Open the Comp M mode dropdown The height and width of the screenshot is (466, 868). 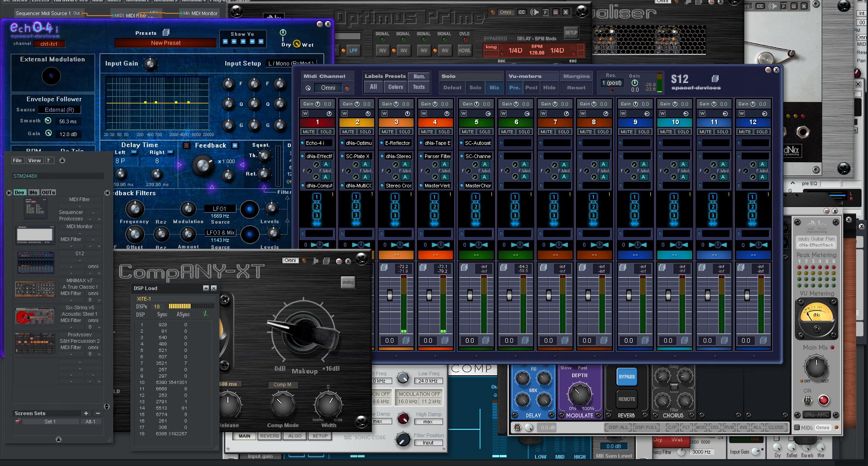(x=283, y=384)
